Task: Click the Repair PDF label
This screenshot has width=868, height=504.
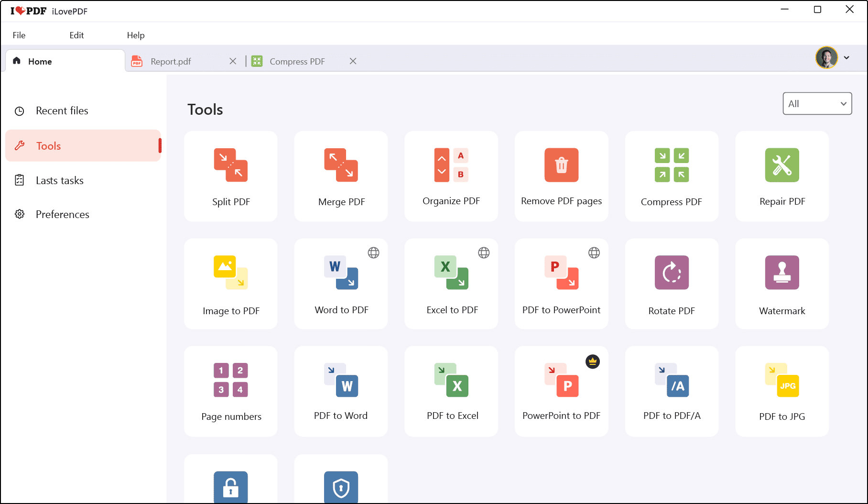Action: click(x=782, y=201)
